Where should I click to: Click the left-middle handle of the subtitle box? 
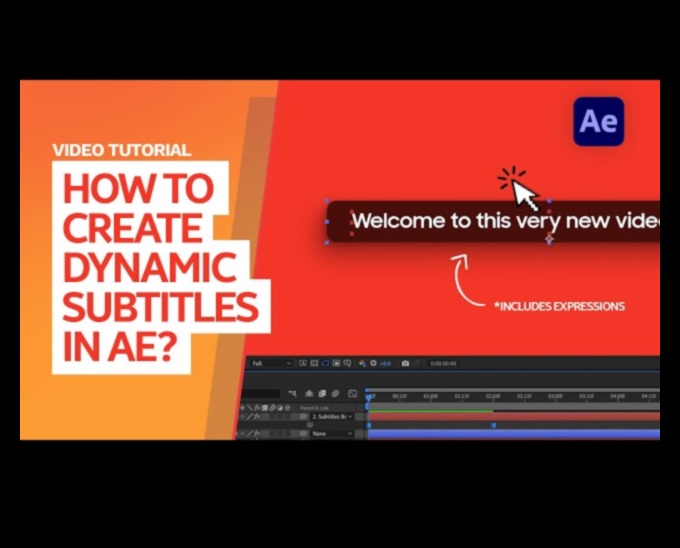[327, 222]
